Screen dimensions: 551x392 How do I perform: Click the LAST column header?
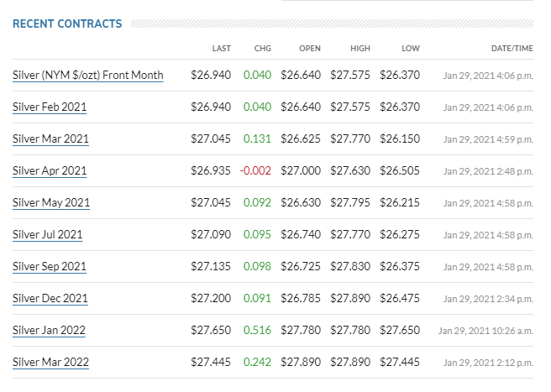(222, 49)
